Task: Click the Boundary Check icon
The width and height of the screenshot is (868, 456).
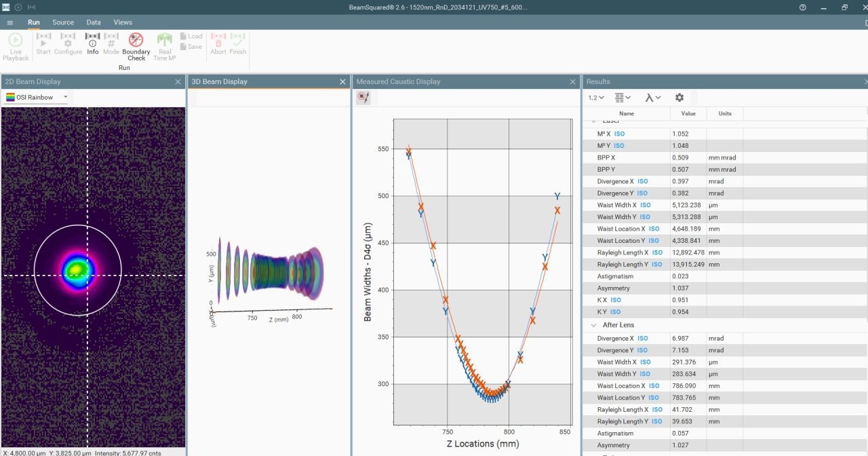Action: (x=136, y=39)
